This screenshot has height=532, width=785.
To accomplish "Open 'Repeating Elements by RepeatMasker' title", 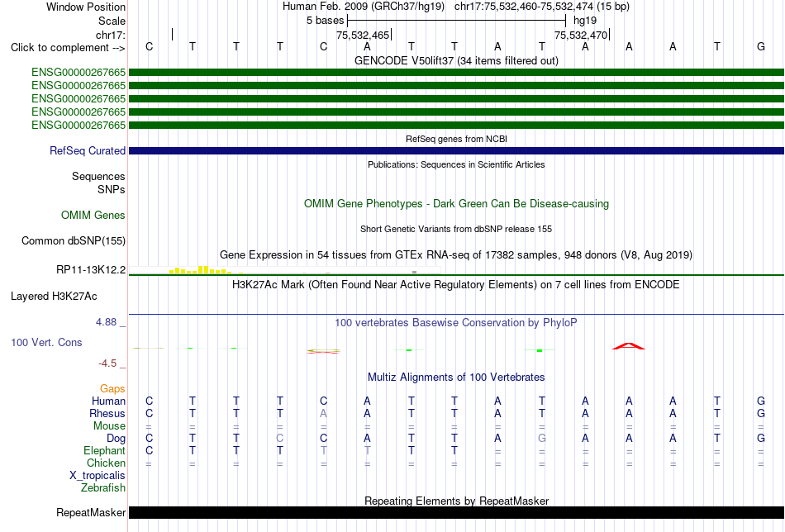I will (457, 501).
